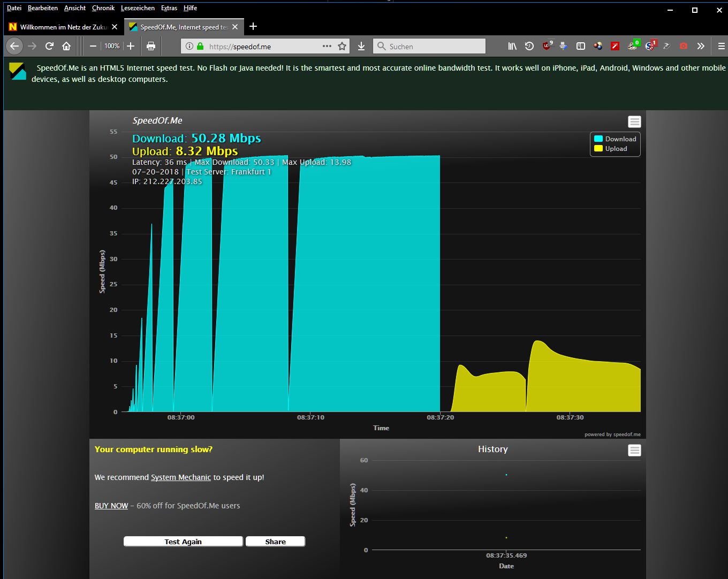Open the browser home page
The height and width of the screenshot is (579, 728).
[66, 46]
